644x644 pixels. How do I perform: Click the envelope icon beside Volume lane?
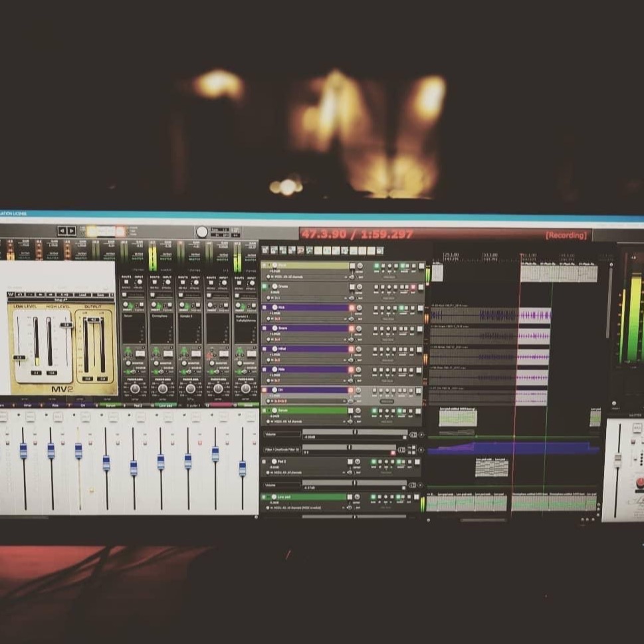pyautogui.click(x=413, y=435)
